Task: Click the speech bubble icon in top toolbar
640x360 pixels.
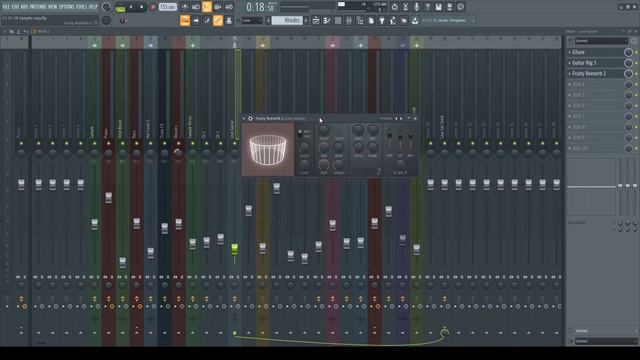Action: 460,7
